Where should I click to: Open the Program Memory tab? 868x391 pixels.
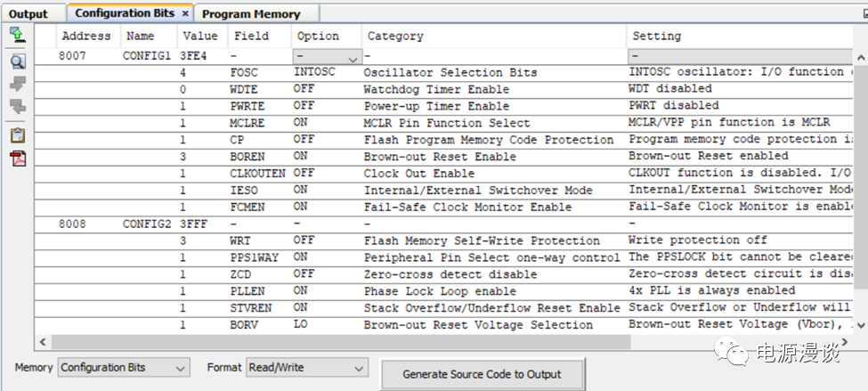click(251, 13)
